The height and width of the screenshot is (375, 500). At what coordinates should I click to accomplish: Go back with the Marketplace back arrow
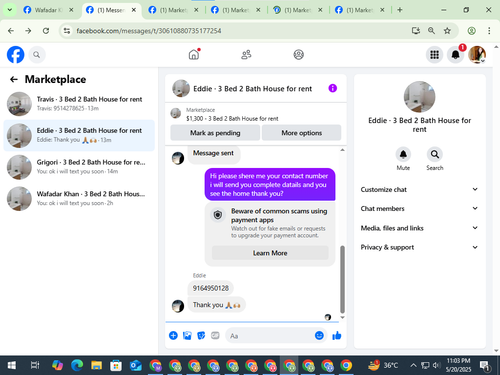click(x=14, y=79)
